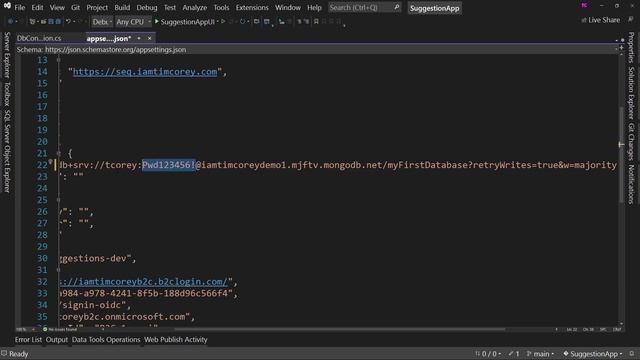Open the Analyze menu
The height and width of the screenshot is (360, 640).
[195, 7]
